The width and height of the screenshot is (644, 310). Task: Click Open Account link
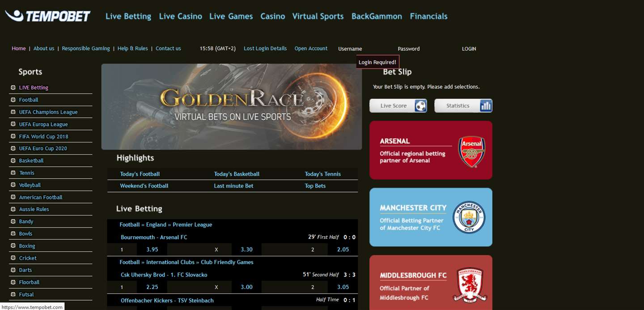311,48
